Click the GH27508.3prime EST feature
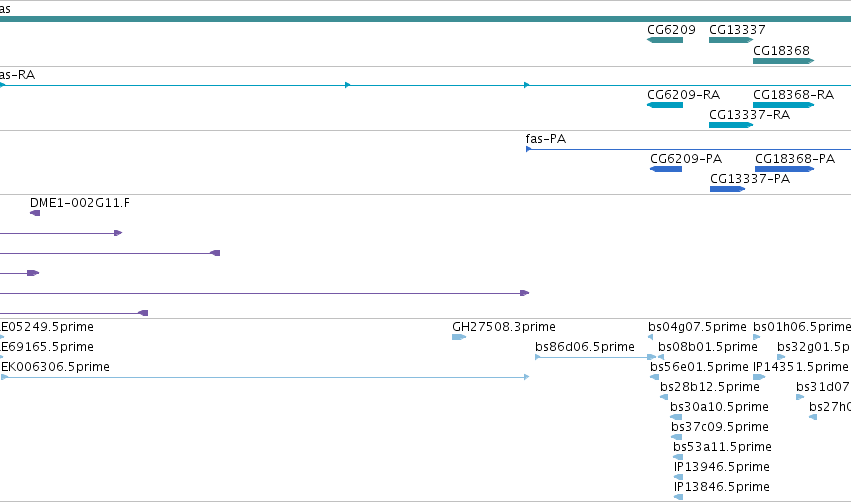This screenshot has width=851, height=502. [x=459, y=337]
